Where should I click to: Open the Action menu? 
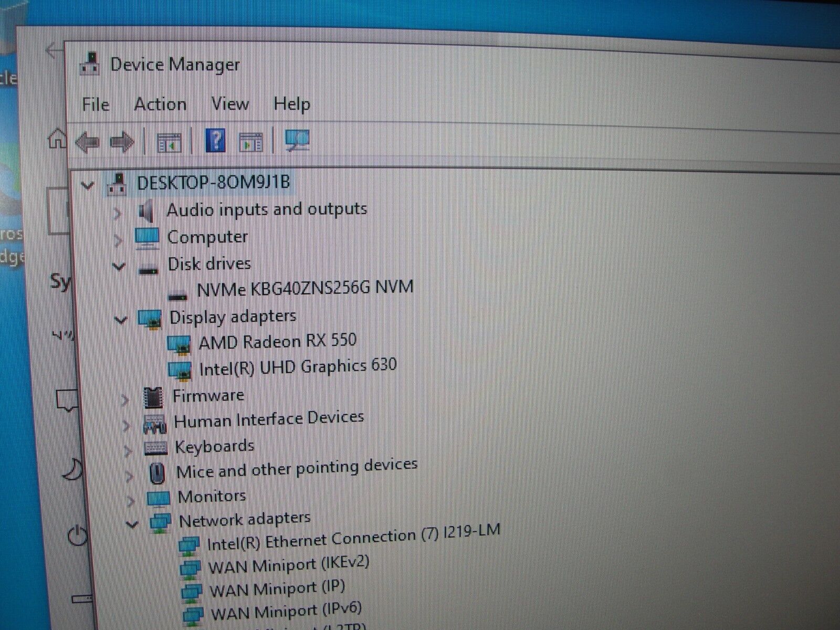coord(160,104)
